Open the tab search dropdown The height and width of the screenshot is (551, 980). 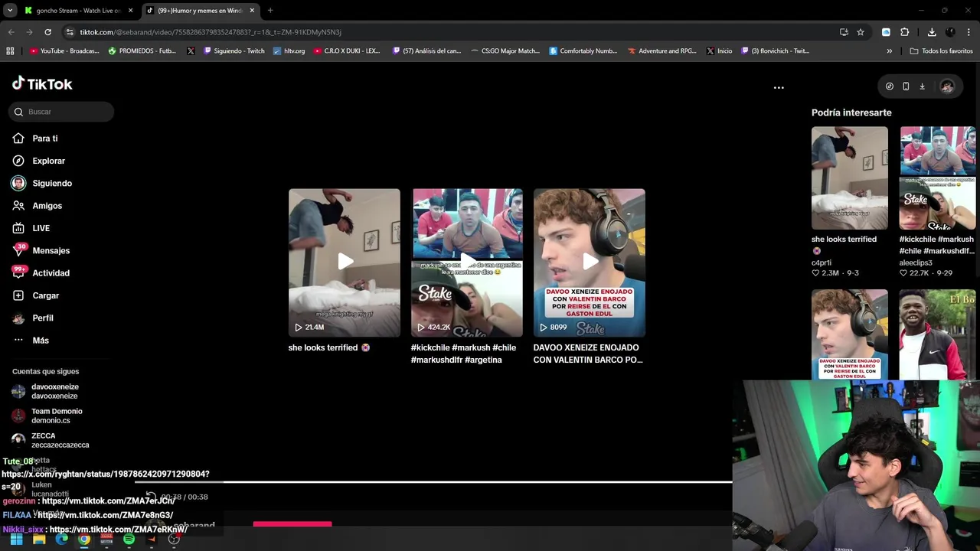pos(10,11)
